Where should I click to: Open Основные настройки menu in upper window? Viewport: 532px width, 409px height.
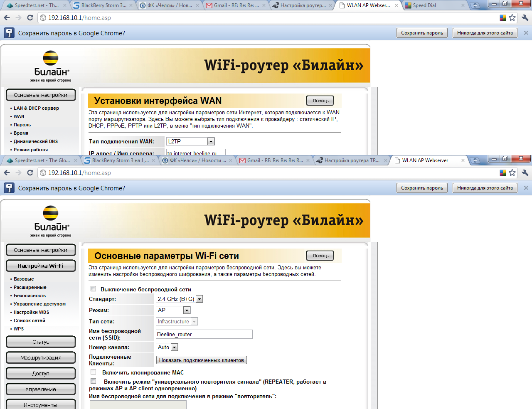pos(41,95)
